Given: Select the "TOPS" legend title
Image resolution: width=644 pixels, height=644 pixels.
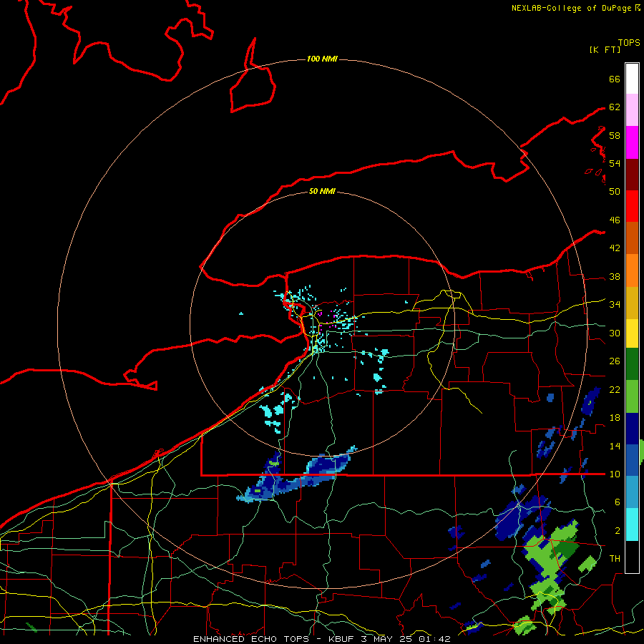Looking at the screenshot, I should pyautogui.click(x=629, y=43).
